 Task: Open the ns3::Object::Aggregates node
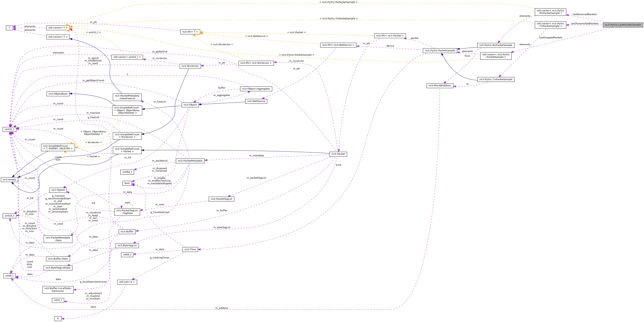(256, 89)
